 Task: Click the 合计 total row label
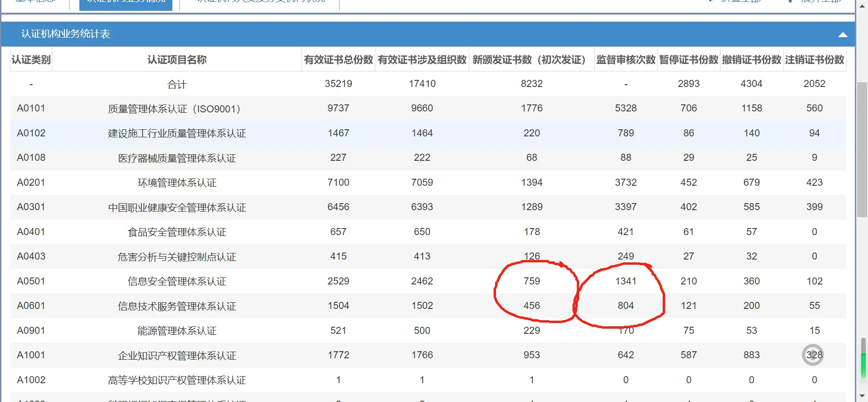pos(177,84)
